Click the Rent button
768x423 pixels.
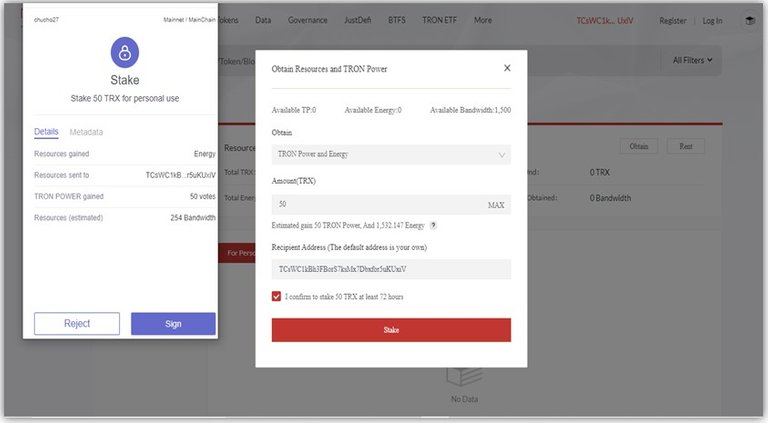click(x=686, y=146)
